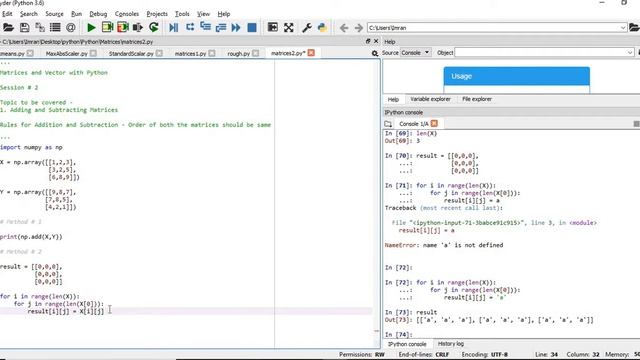Viewport: 640px width, 360px height.
Task: Open the Source menu
Action: pyautogui.click(x=54, y=14)
